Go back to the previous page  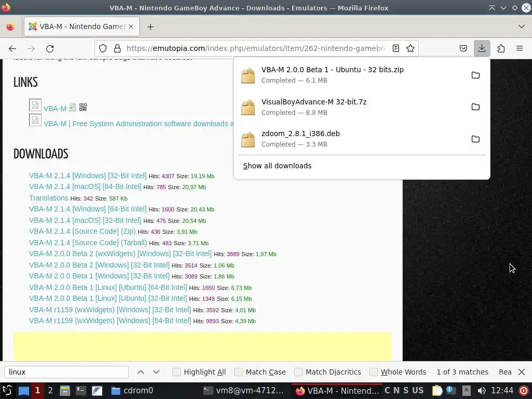pos(12,48)
